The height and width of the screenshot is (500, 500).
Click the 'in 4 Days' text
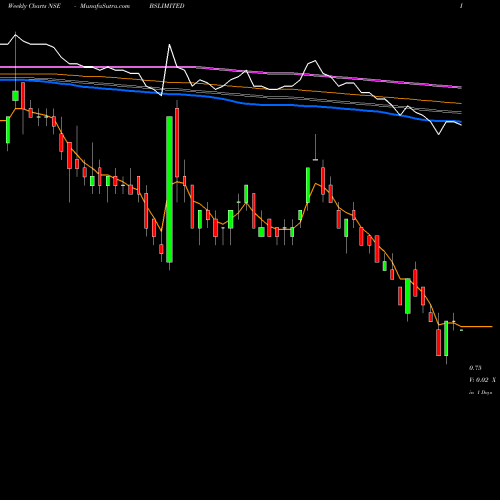pyautogui.click(x=481, y=393)
